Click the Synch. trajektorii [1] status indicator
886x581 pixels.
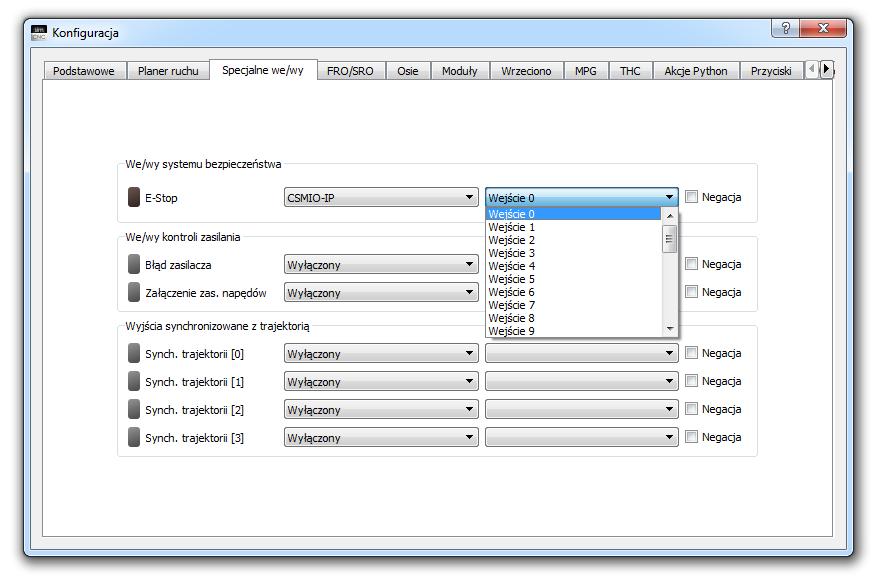tap(134, 381)
